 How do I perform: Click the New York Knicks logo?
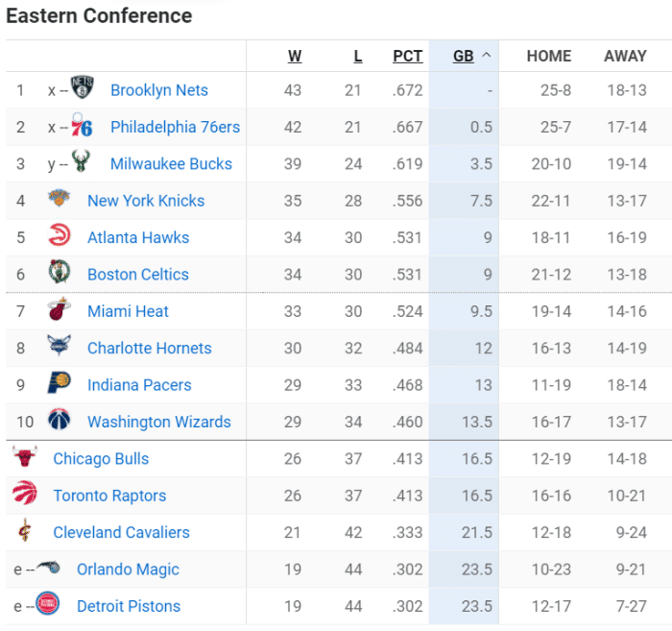coord(60,200)
